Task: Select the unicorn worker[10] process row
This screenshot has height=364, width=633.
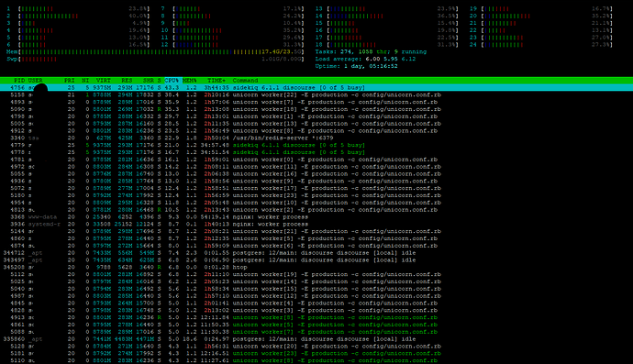Action: [316, 203]
